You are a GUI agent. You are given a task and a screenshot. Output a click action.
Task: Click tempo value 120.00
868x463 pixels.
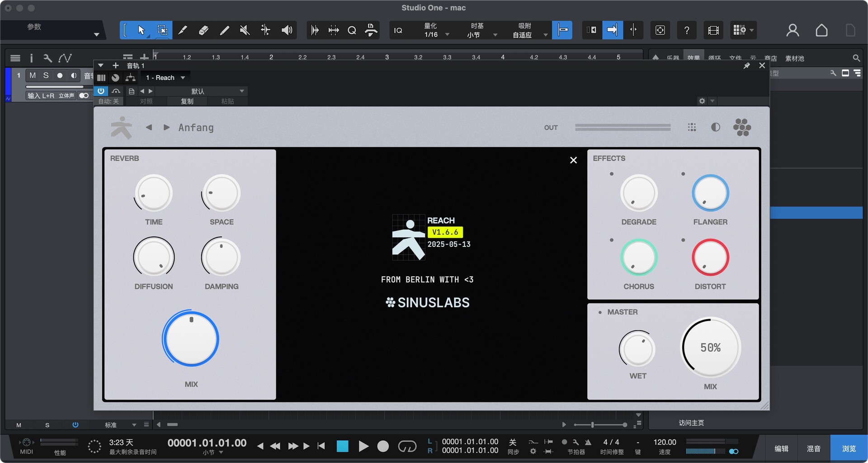pyautogui.click(x=665, y=442)
